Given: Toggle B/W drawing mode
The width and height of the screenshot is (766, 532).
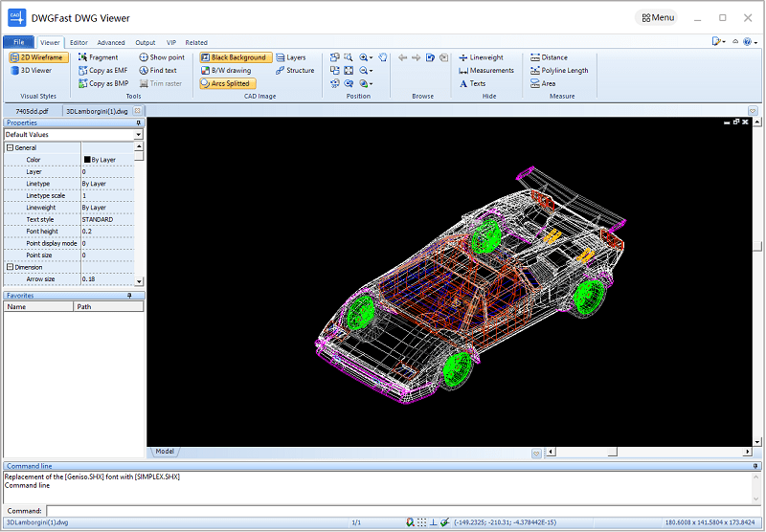Looking at the screenshot, I should click(226, 70).
